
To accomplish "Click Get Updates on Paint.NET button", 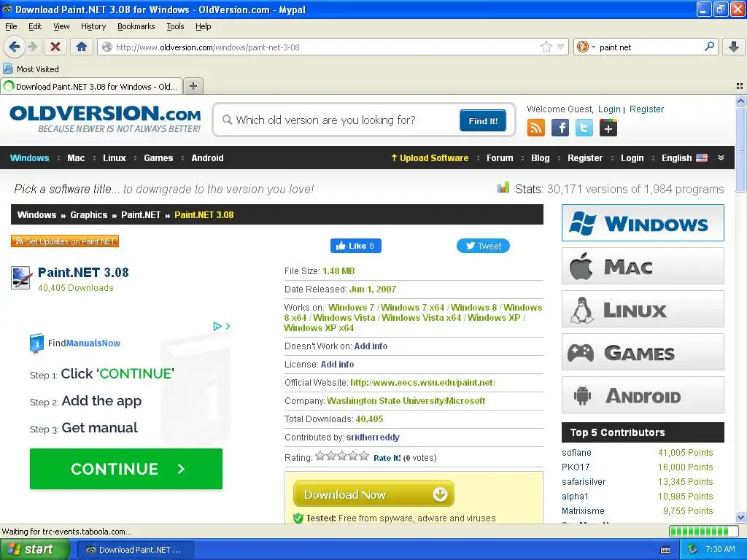I will (65, 241).
